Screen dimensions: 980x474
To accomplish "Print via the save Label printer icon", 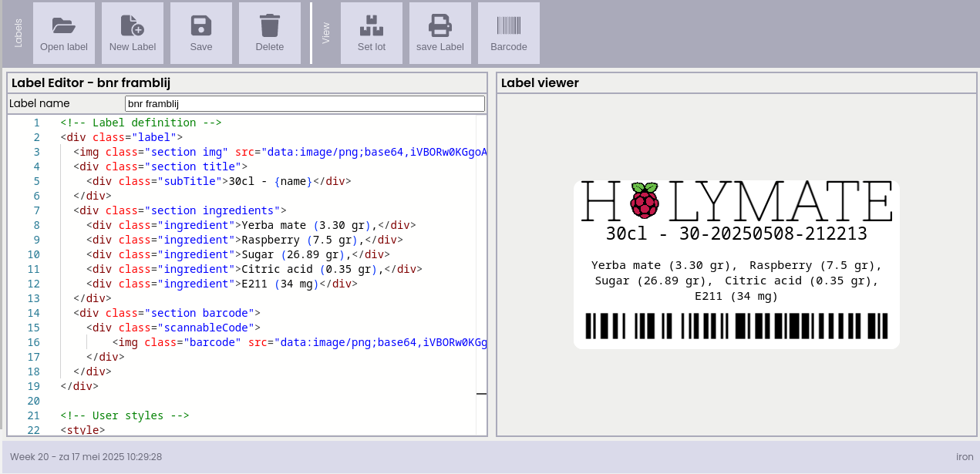I will (439, 32).
